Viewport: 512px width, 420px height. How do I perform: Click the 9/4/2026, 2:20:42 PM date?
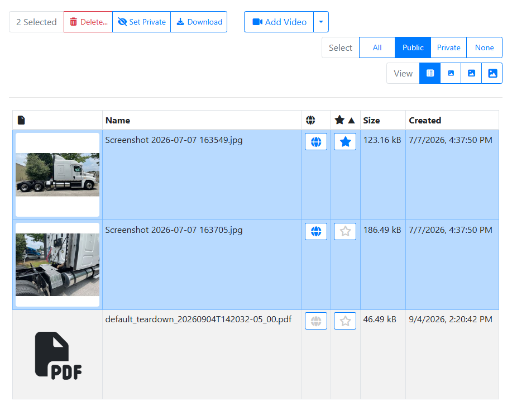[x=450, y=319]
